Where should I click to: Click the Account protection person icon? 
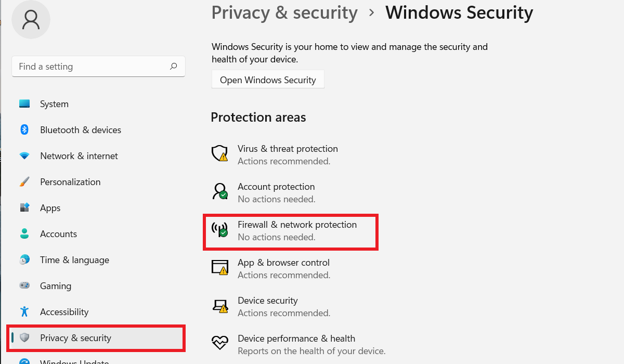click(219, 192)
